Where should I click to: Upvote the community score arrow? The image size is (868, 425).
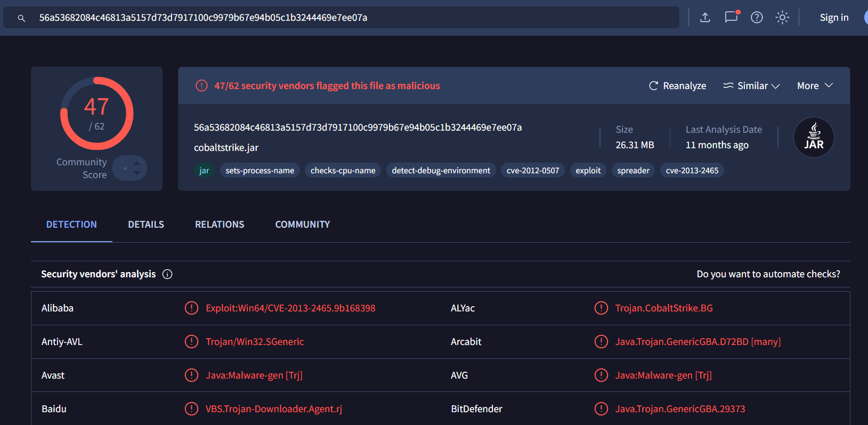(137, 163)
